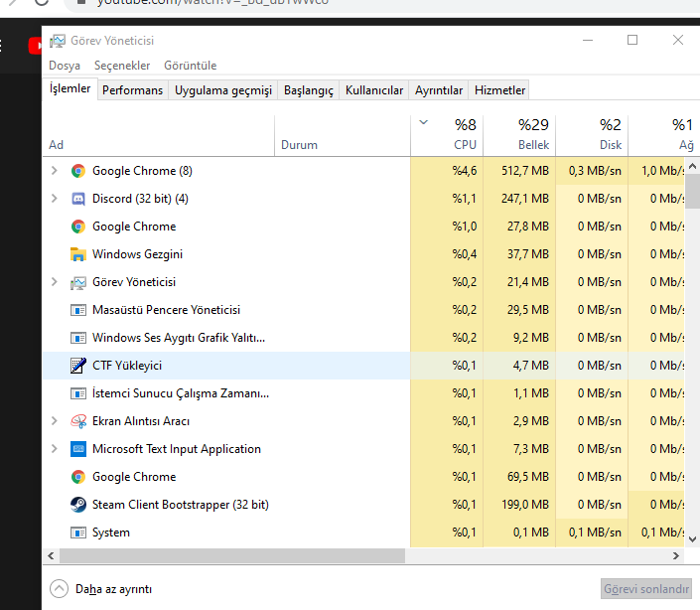The width and height of the screenshot is (700, 610).
Task: Select the CTF Yükleyici process name
Action: point(127,366)
